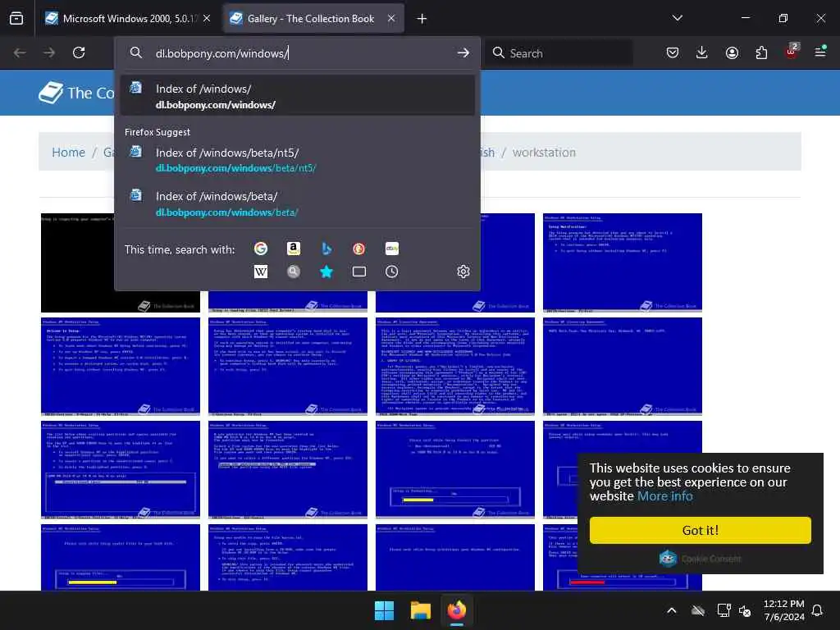
Task: Open Firefox View in the tab strip
Action: click(x=16, y=19)
